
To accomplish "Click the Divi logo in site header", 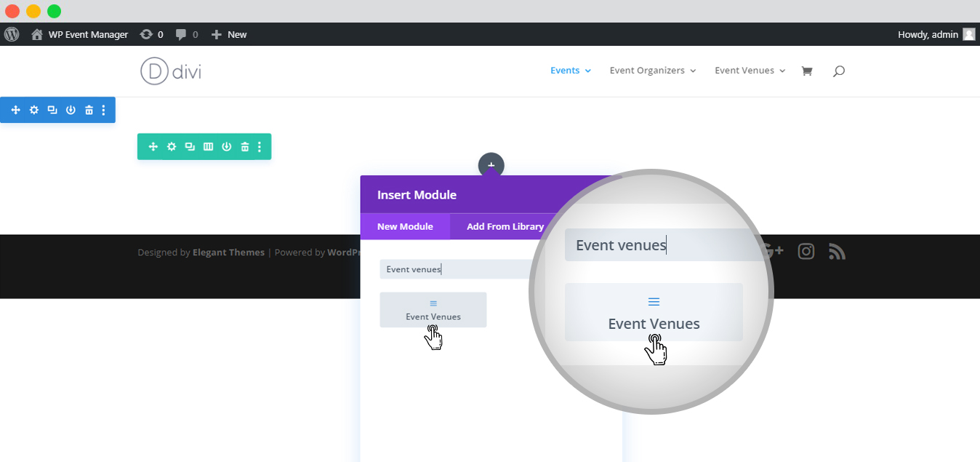I will 171,71.
